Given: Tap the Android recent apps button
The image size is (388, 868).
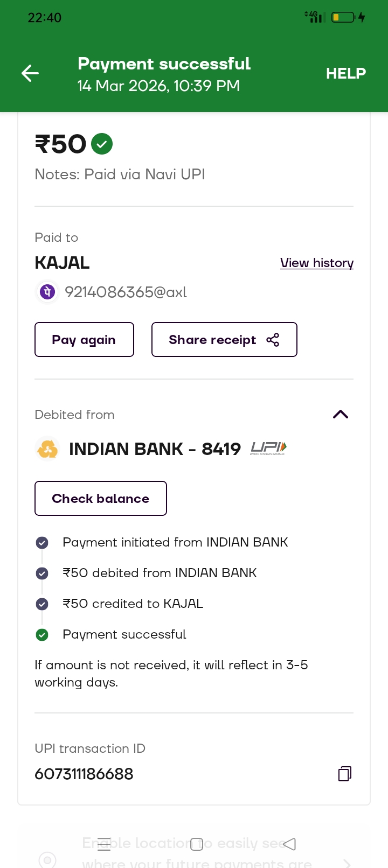Looking at the screenshot, I should 104,844.
